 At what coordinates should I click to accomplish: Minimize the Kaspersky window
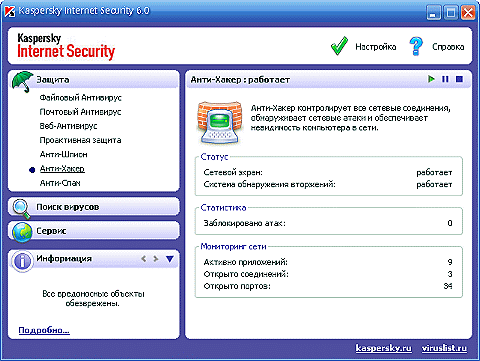[433, 13]
